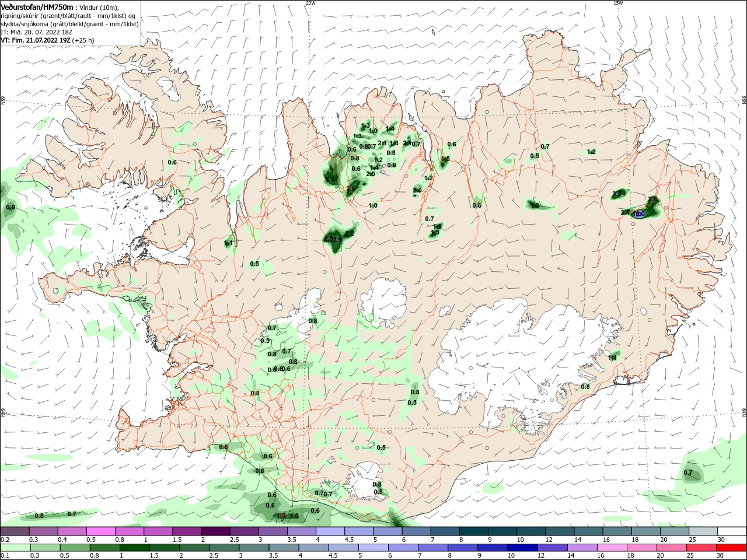Pick top-row swatch between 6 and 7

click(x=416, y=531)
